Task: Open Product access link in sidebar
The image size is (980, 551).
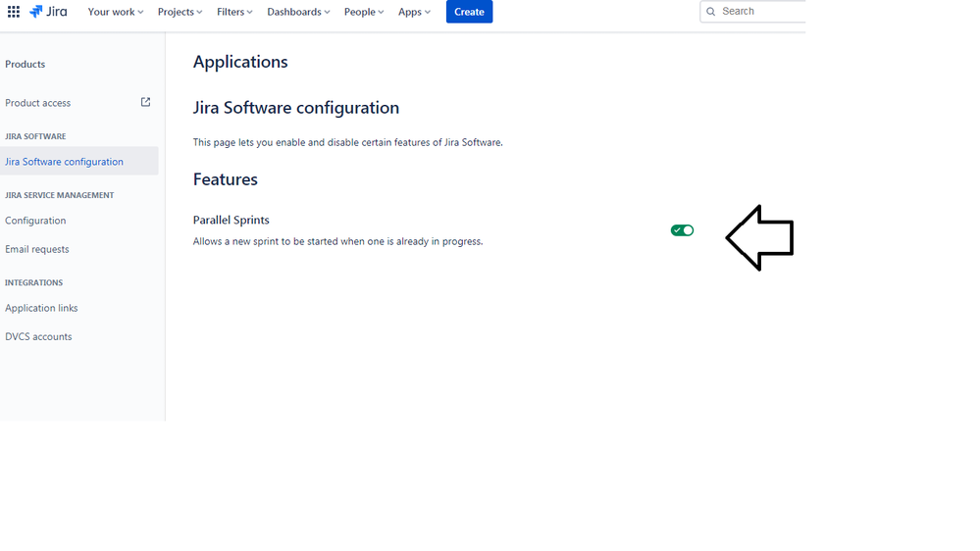Action: click(37, 103)
